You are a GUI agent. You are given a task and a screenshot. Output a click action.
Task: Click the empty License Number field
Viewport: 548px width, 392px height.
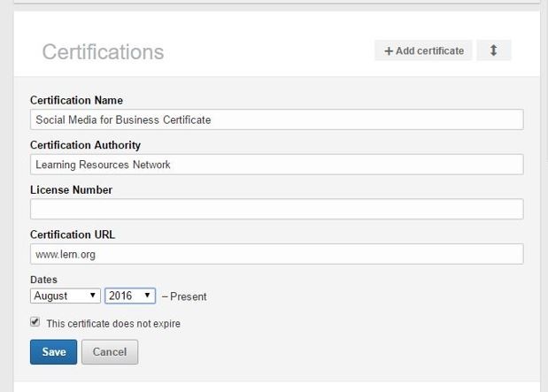276,209
